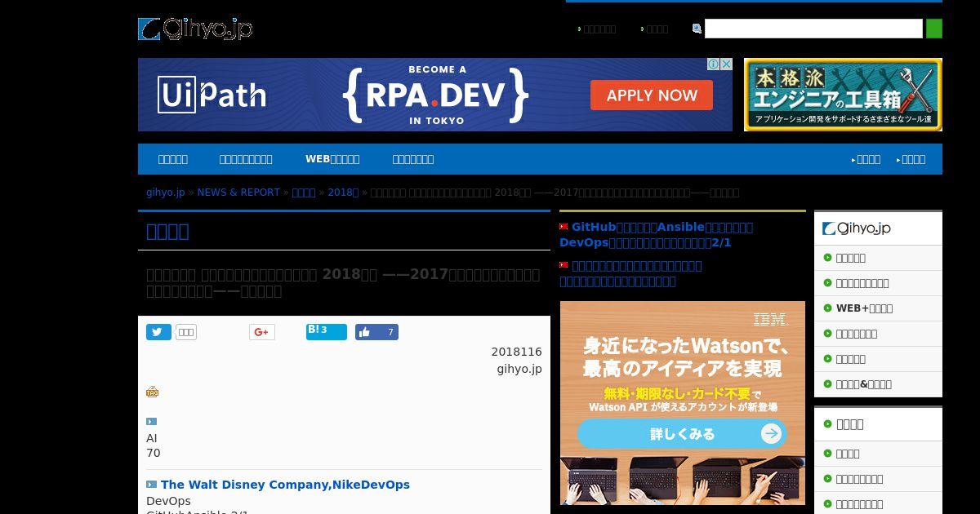Image resolution: width=980 pixels, height=514 pixels.
Task: Click the magnifier icon beside the search field
Action: [697, 29]
